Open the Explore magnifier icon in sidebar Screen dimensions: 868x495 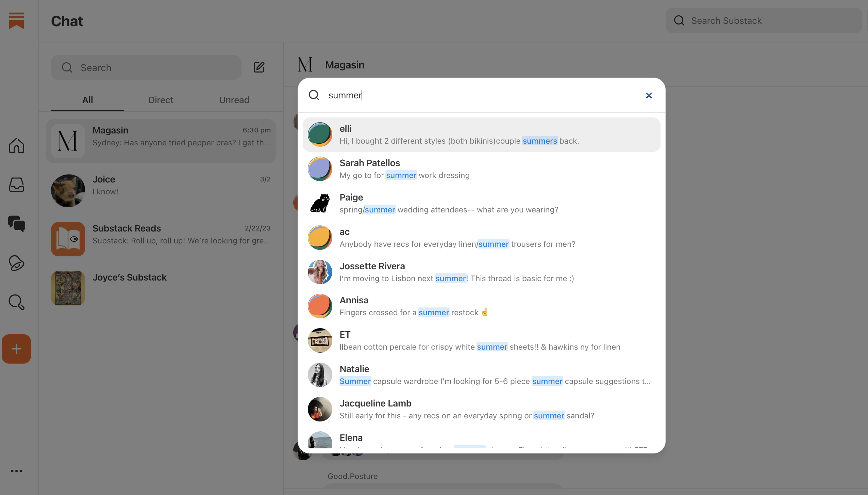pos(16,302)
